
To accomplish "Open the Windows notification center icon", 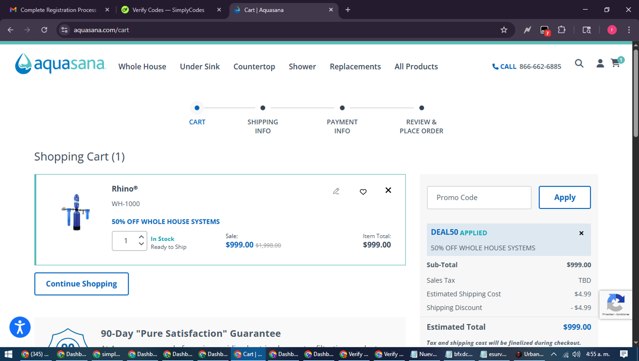I will pos(624,354).
